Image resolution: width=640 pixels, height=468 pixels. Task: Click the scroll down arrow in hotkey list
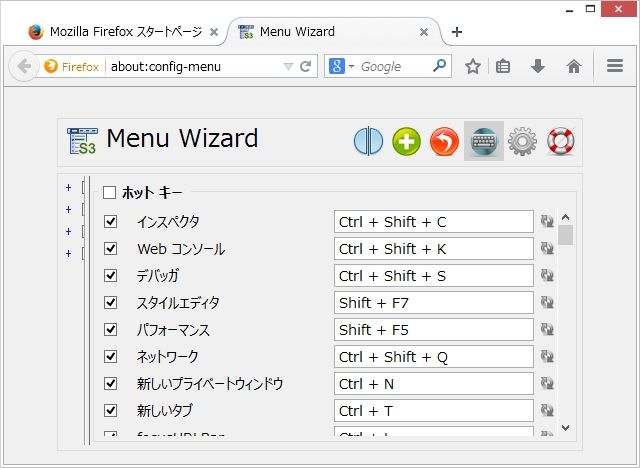pyautogui.click(x=565, y=428)
